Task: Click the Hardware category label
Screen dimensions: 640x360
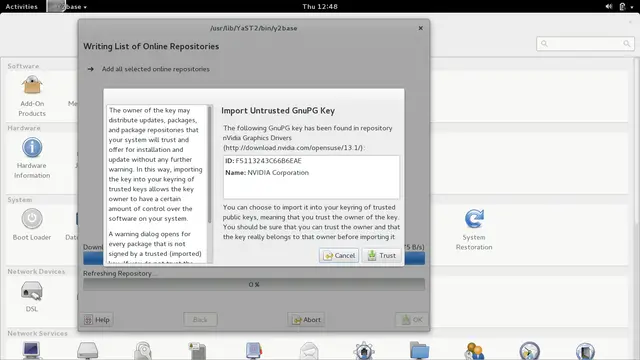Action: (x=24, y=128)
